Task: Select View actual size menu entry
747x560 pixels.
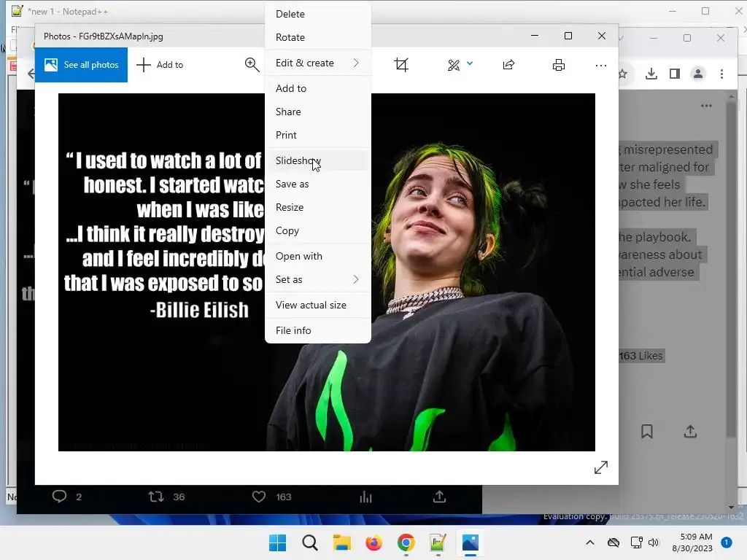Action: point(318,305)
